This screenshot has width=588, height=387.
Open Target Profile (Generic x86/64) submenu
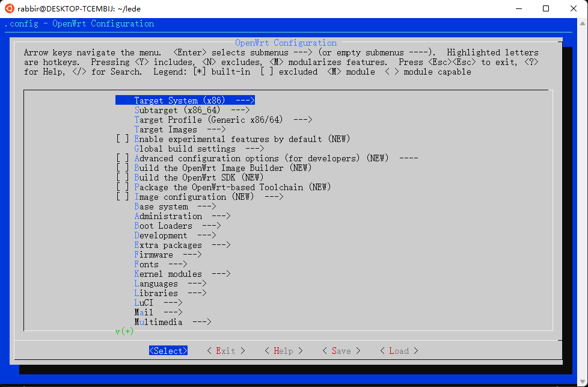coord(223,120)
